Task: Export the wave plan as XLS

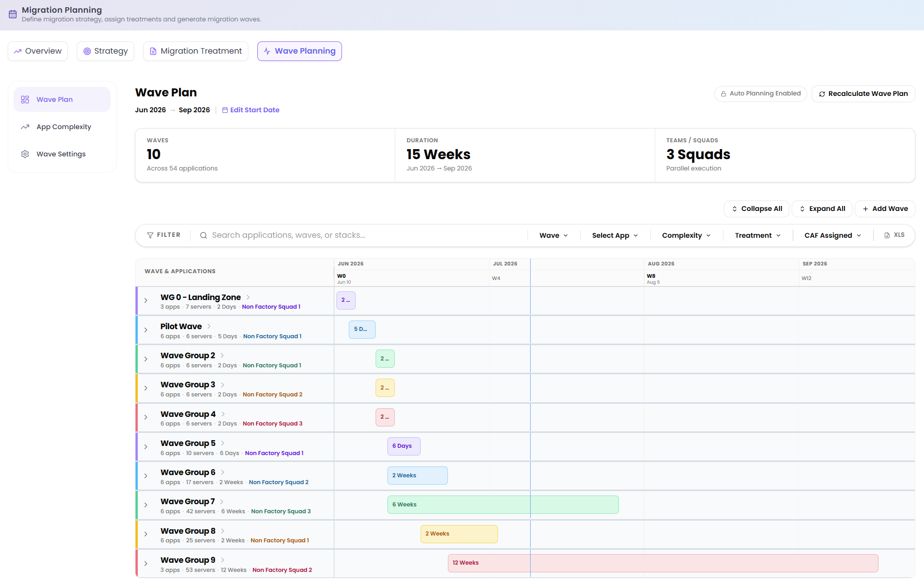Action: [894, 235]
